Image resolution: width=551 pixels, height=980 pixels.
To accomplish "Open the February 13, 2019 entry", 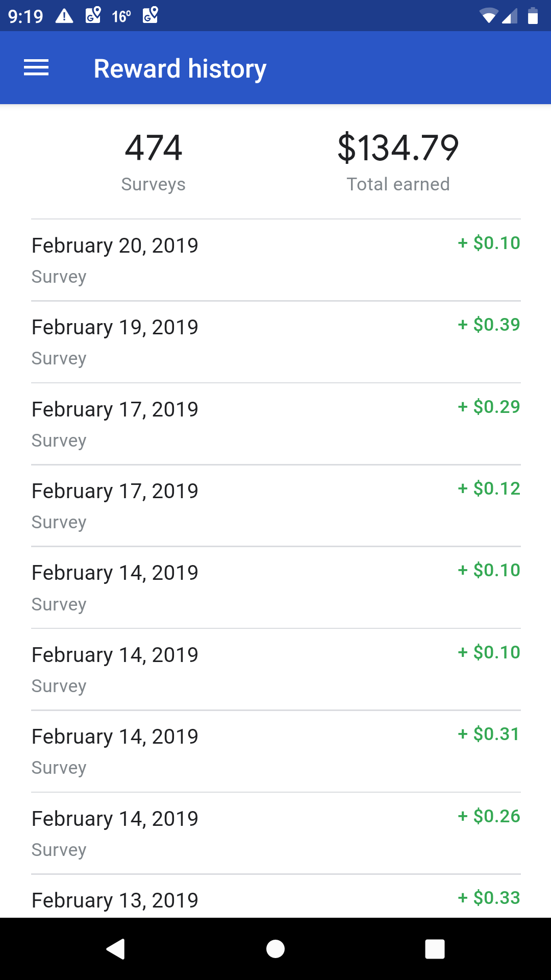I will 115,900.
